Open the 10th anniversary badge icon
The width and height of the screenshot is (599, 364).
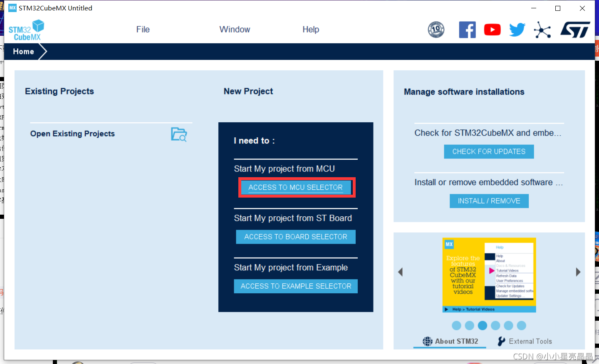[436, 30]
